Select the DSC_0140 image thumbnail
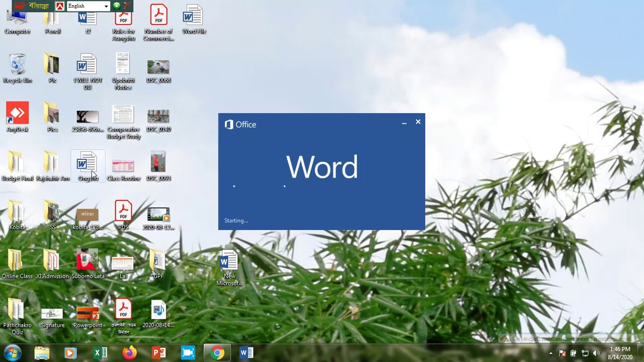644x362 pixels. click(158, 121)
